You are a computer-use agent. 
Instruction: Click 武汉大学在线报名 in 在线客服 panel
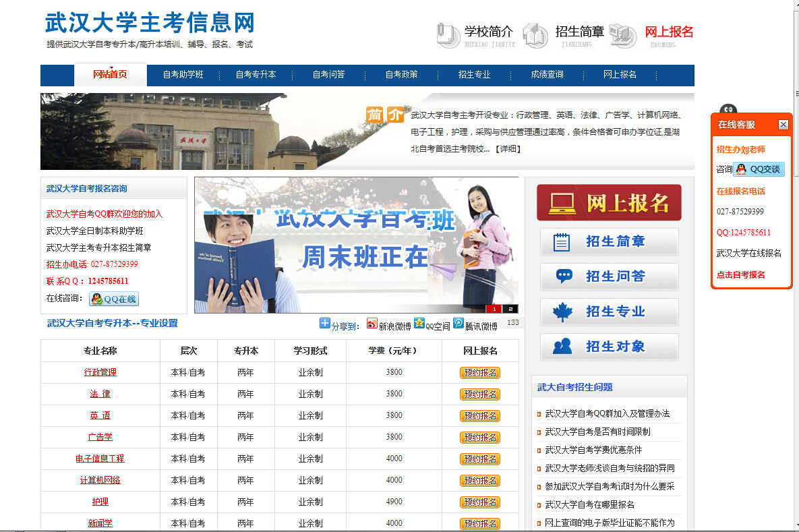749,254
